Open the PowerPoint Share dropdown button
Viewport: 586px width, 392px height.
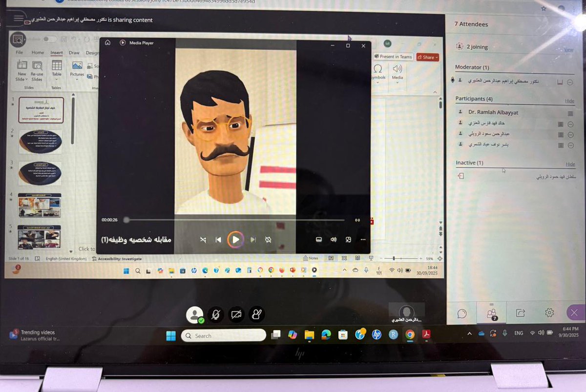coord(428,57)
